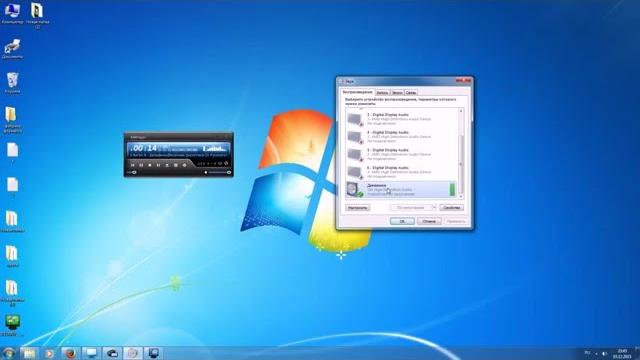
Task: Click the '3 - Digital Display Audio' monitor icon
Action: tap(355, 119)
